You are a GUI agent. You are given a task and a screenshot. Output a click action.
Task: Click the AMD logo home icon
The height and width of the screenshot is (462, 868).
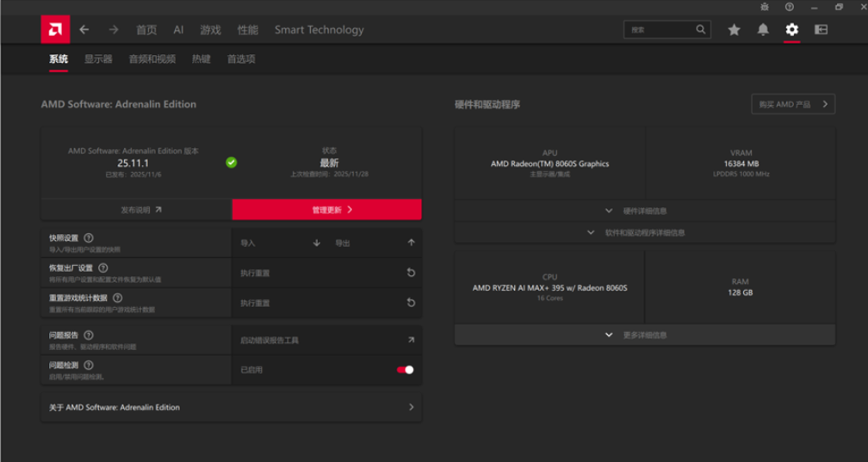click(55, 29)
